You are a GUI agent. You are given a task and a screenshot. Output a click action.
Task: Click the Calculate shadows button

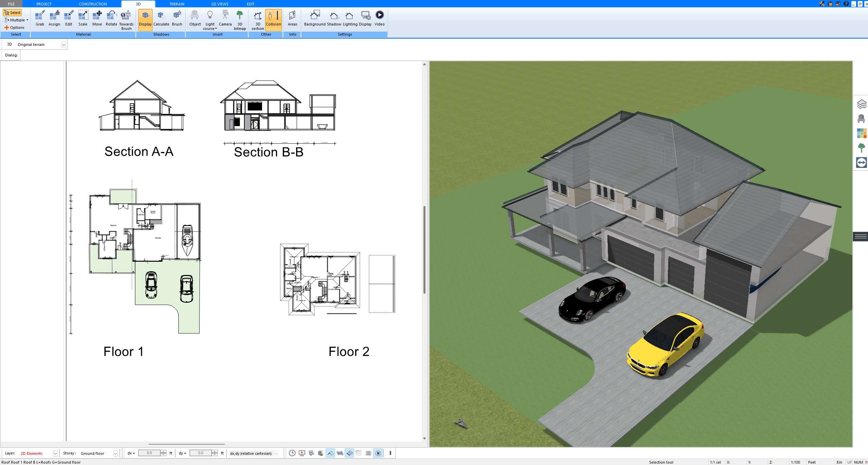(161, 19)
